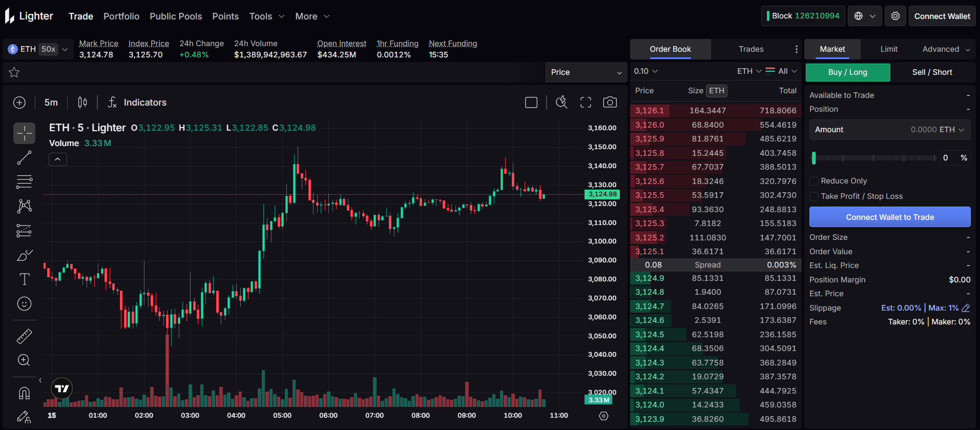980x430 pixels.
Task: Open the emoji sticker tool
Action: click(x=24, y=304)
